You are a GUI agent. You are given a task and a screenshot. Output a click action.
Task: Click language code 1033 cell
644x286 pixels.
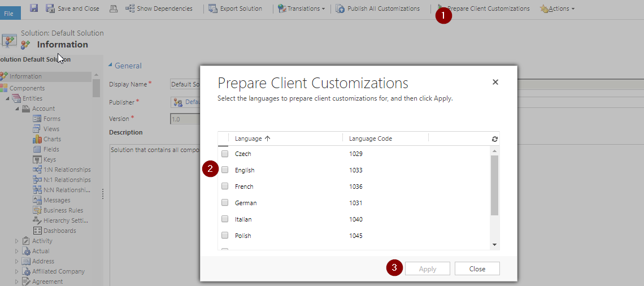click(x=356, y=170)
